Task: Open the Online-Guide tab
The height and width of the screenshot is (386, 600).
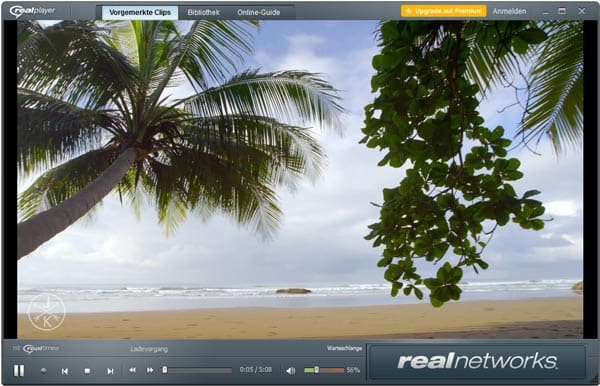Action: (x=259, y=12)
